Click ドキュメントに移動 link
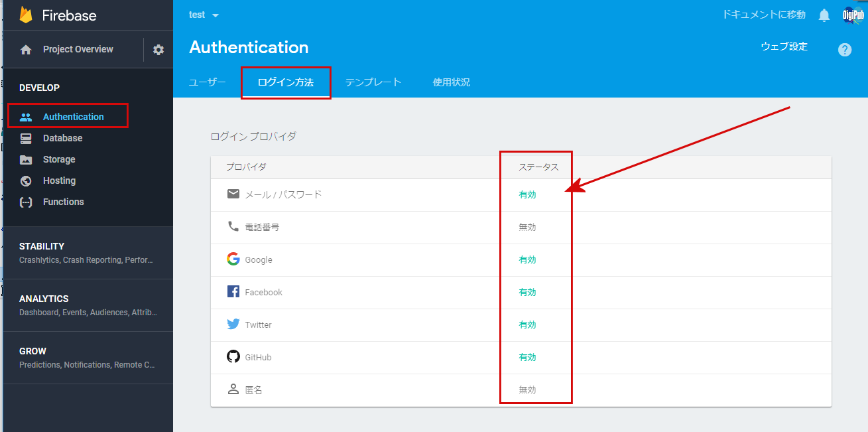 pos(764,14)
